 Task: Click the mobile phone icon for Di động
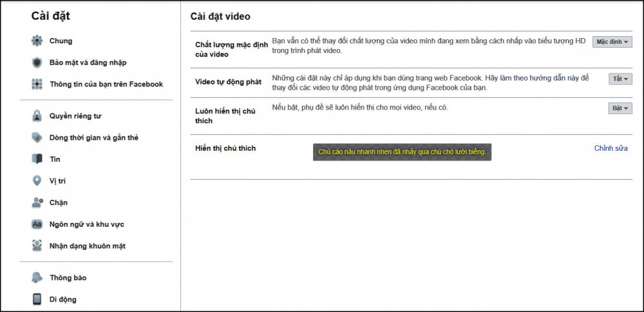pyautogui.click(x=37, y=299)
